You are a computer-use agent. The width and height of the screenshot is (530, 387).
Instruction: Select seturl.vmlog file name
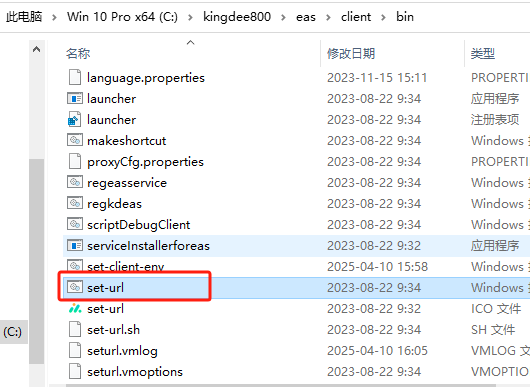pyautogui.click(x=122, y=351)
